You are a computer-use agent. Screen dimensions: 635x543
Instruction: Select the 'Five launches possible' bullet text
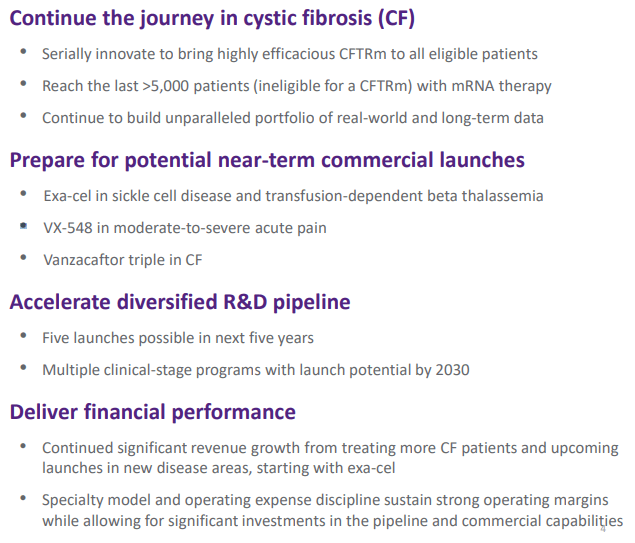click(177, 338)
